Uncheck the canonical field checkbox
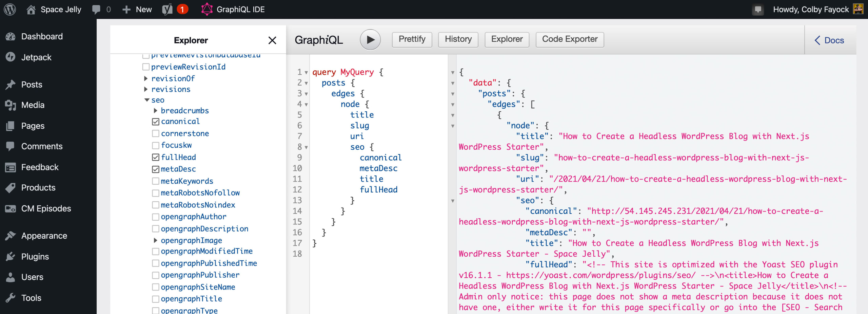 click(156, 122)
